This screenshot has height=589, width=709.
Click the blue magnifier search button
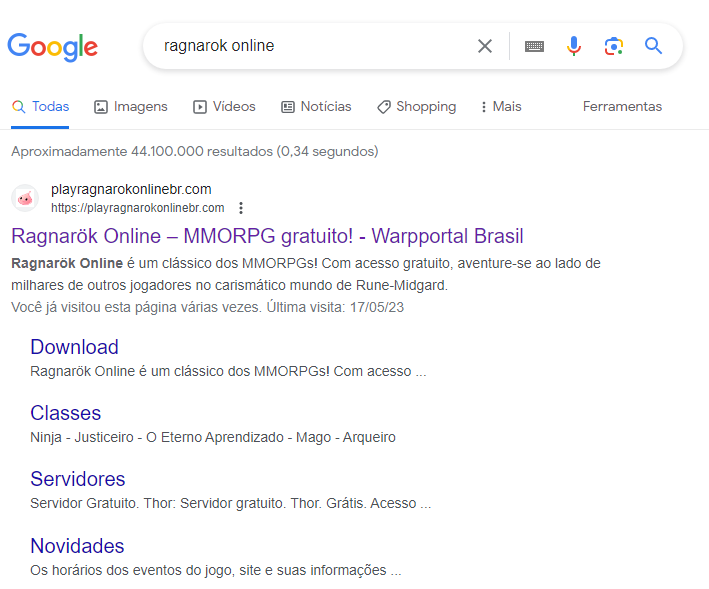point(653,46)
